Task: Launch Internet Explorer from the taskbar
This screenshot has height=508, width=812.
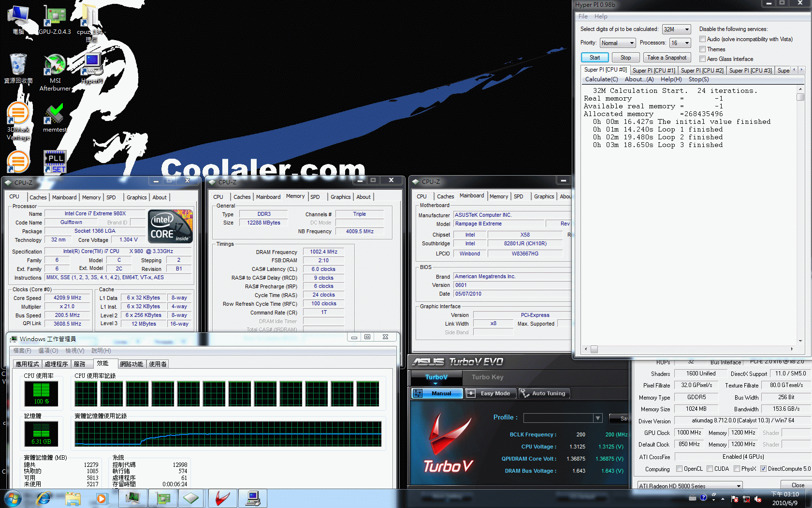Action: [43, 498]
